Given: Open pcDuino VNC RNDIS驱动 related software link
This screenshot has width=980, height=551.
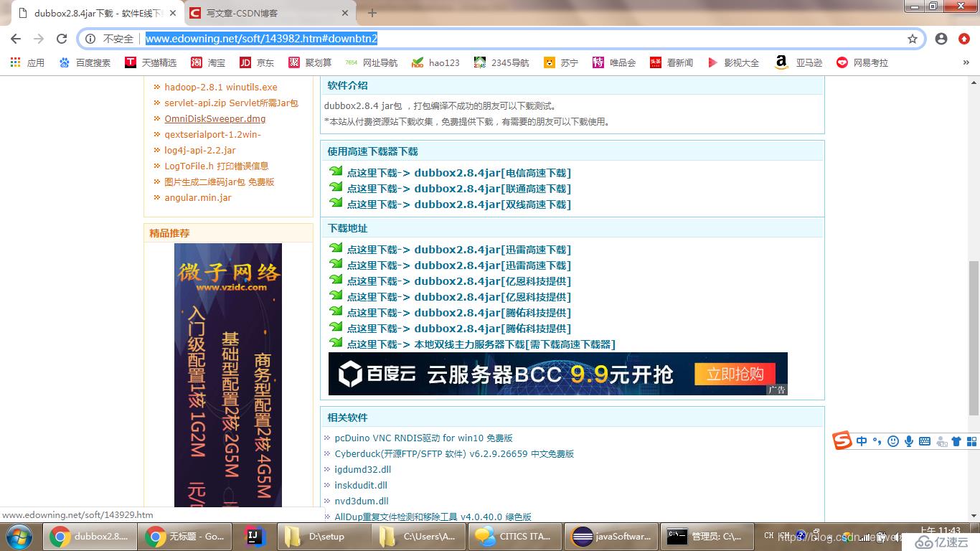Looking at the screenshot, I should (x=423, y=438).
